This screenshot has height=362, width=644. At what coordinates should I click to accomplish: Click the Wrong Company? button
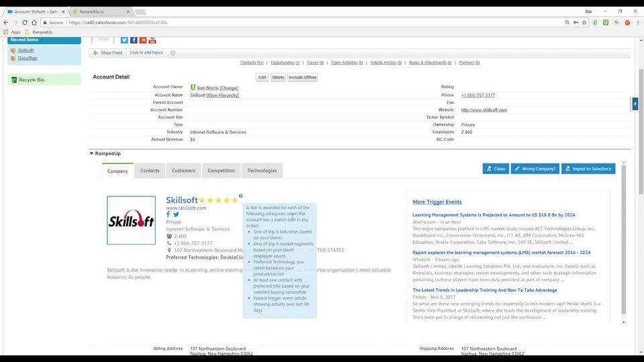[x=535, y=169]
